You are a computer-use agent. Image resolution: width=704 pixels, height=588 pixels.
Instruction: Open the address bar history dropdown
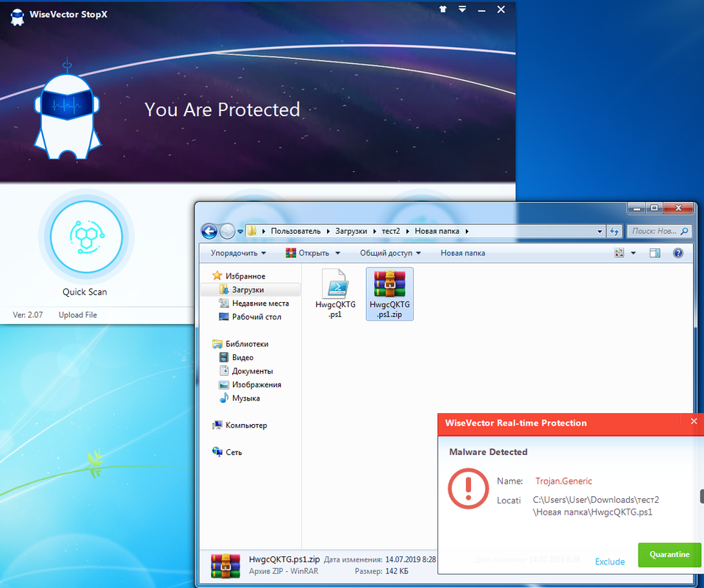600,232
